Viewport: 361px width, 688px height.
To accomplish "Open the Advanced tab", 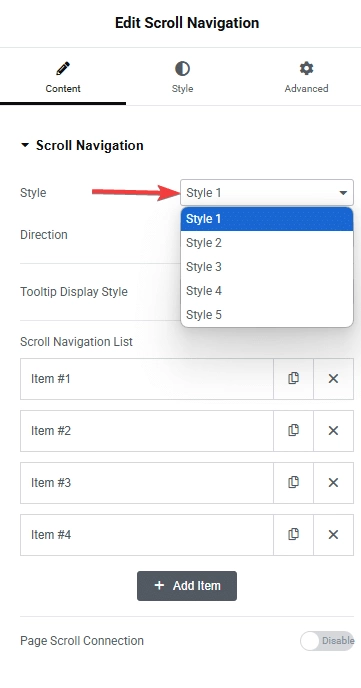I will click(306, 77).
